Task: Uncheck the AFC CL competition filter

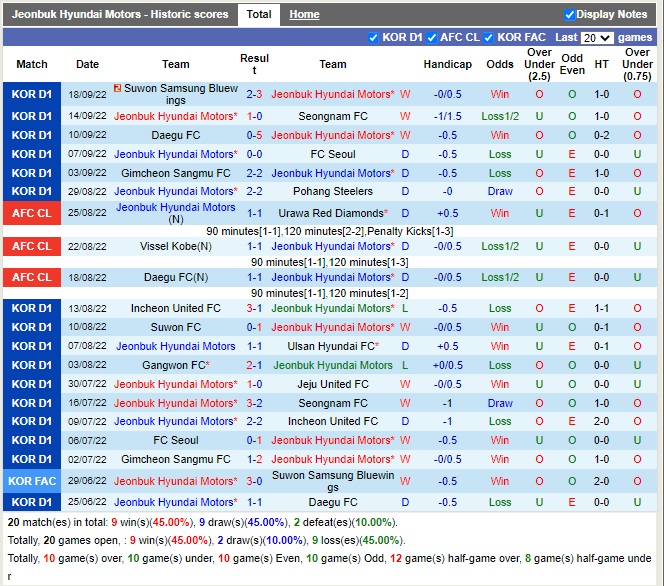Action: pyautogui.click(x=432, y=38)
